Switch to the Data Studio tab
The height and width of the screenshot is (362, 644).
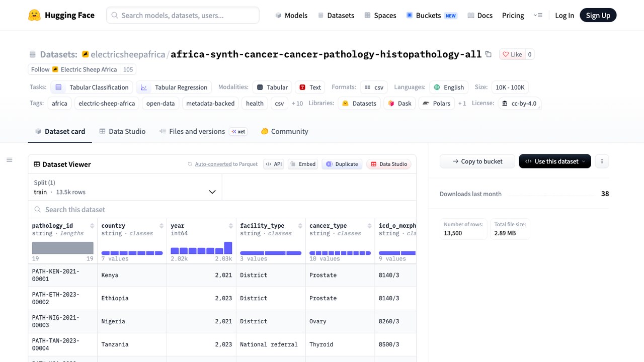pos(122,131)
